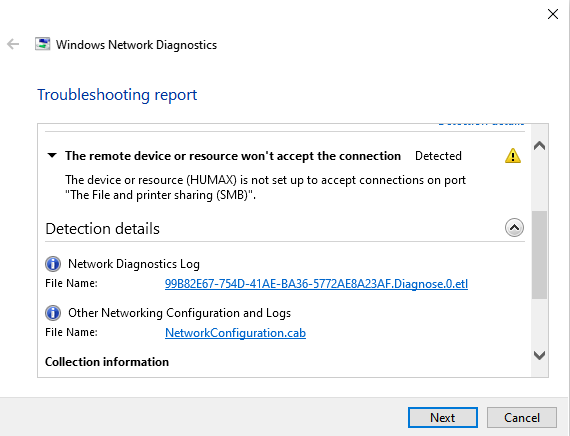Open the Diagnose.0.etl log file link
Screen dimensions: 570x436
coord(316,284)
